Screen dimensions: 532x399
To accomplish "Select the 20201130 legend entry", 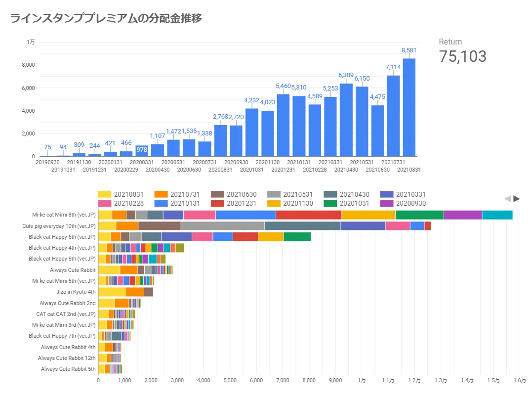I will [x=290, y=203].
